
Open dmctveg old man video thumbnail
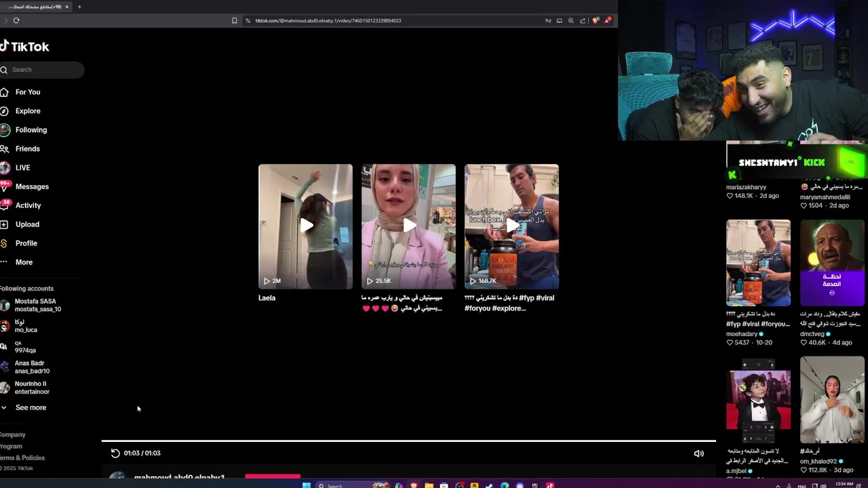pyautogui.click(x=832, y=263)
